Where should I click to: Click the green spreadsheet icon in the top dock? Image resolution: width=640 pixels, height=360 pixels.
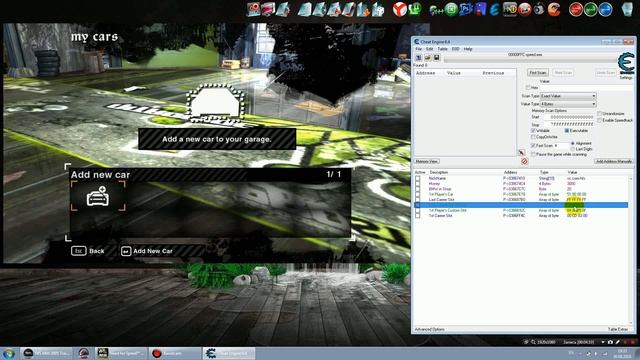point(451,9)
